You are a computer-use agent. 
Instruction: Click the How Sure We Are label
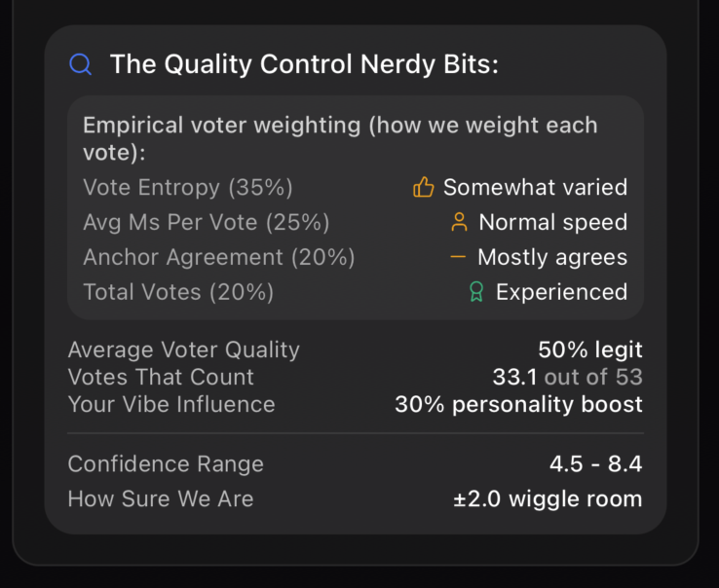[161, 499]
